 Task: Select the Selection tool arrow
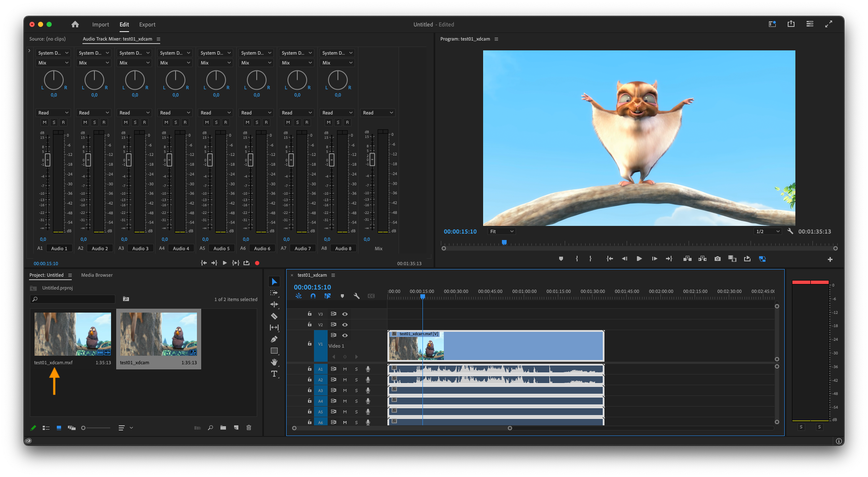274,282
